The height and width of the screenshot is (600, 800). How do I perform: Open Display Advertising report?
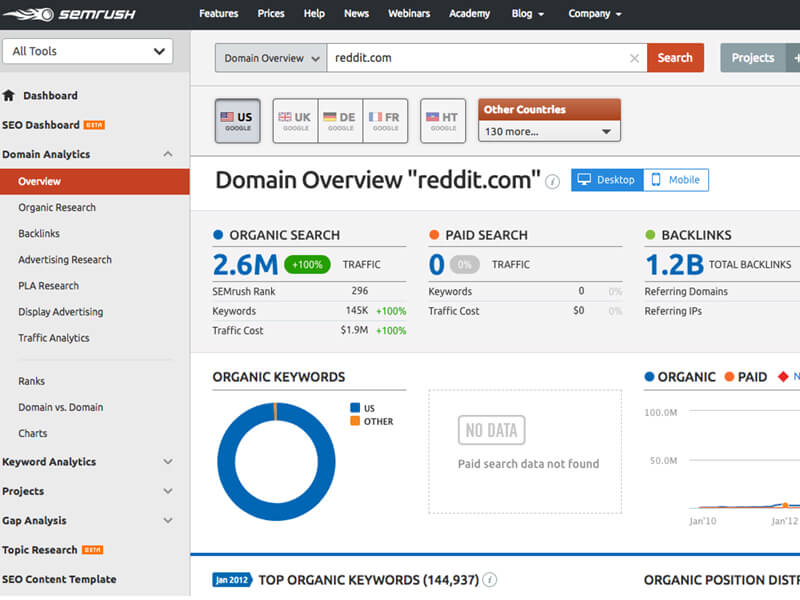(x=61, y=312)
